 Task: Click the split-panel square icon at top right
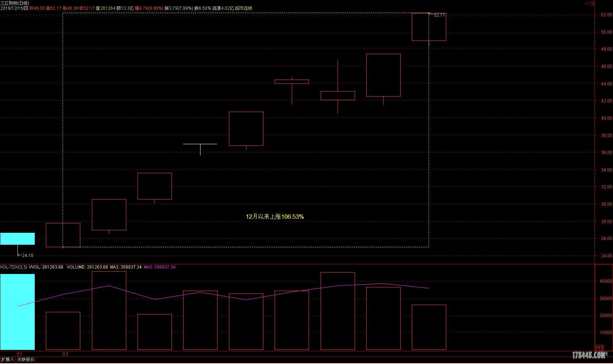click(x=592, y=3)
